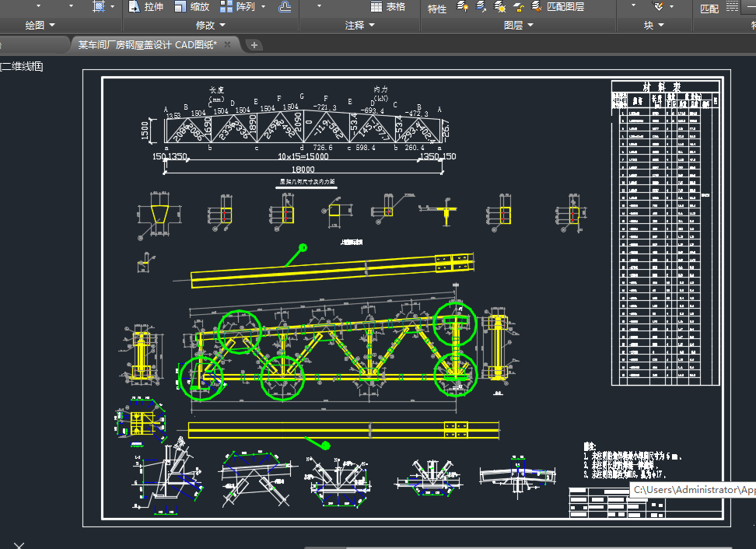Select the title block at sheet bottom-right
The image size is (756, 549).
(646, 502)
